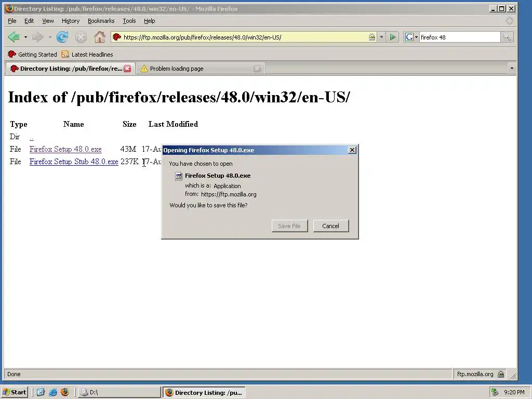Click the status bar security lock icon
The image size is (532, 399).
(500, 374)
